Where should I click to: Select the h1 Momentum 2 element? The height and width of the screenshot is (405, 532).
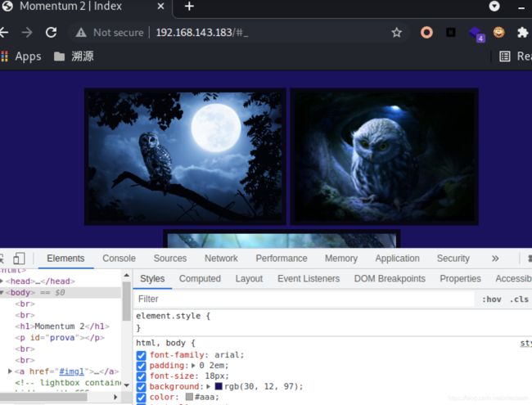click(62, 326)
